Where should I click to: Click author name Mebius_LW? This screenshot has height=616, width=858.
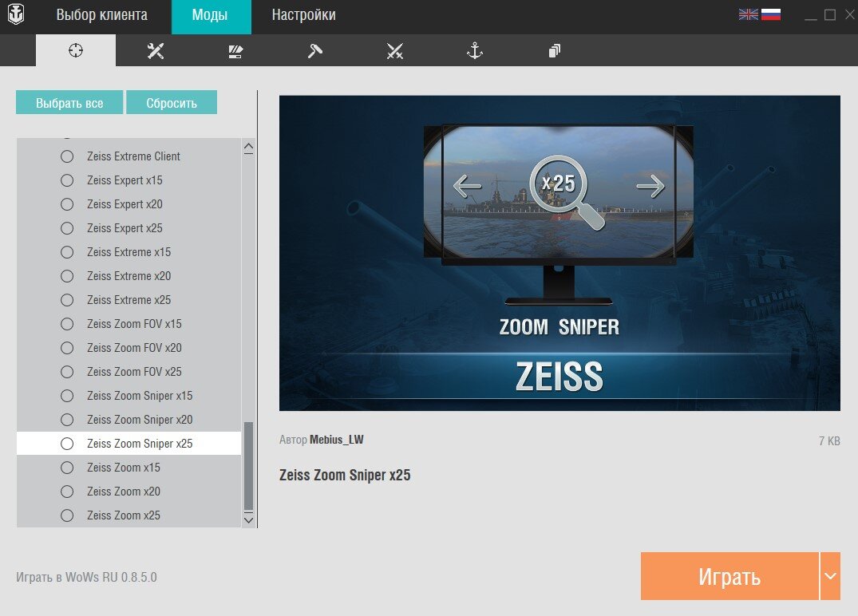(x=337, y=440)
